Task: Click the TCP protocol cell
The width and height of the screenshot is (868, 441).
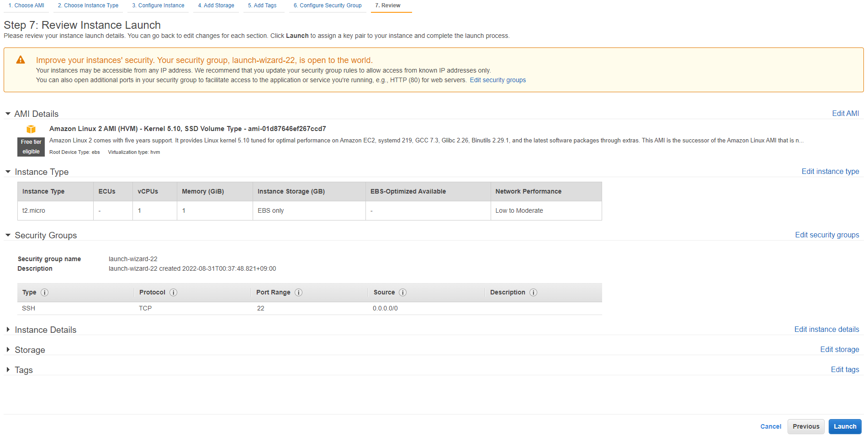Action: (x=145, y=308)
